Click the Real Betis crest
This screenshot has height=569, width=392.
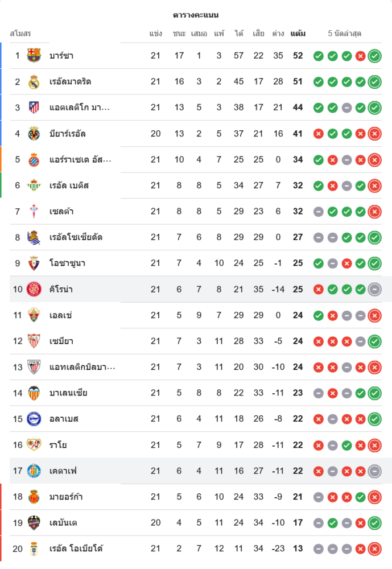(x=34, y=185)
